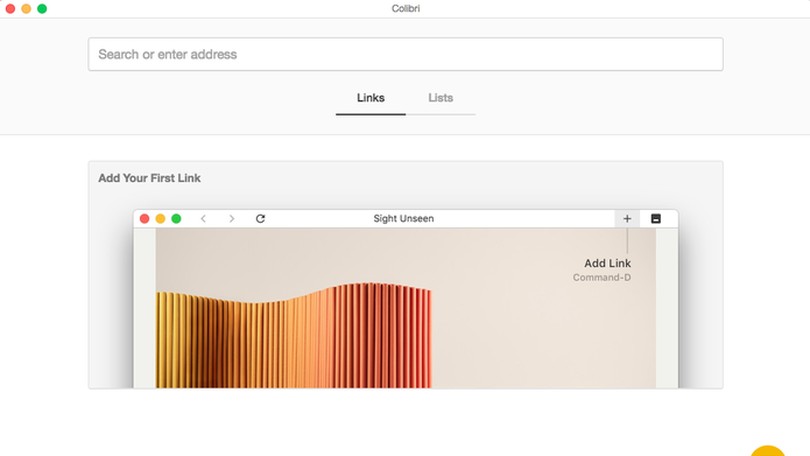Click the back chevron in preview toolbar
This screenshot has height=456, width=810.
point(203,218)
